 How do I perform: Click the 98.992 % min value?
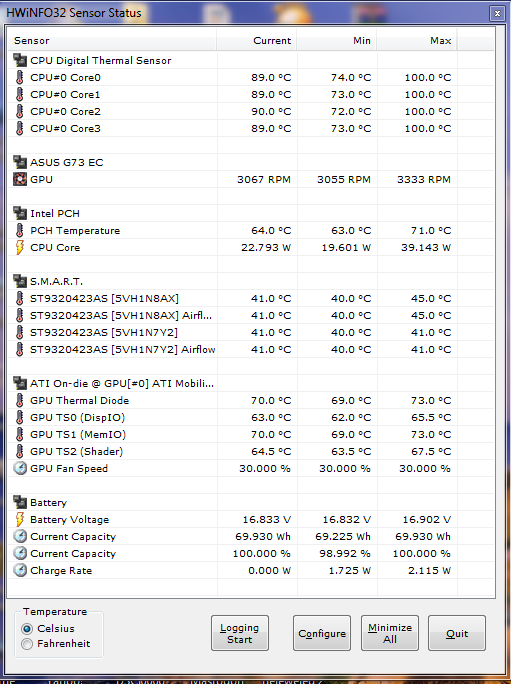pyautogui.click(x=343, y=554)
